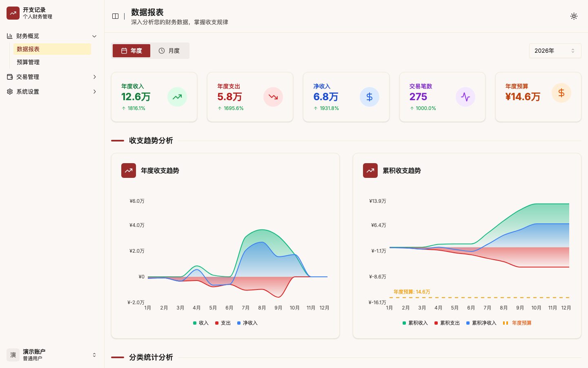This screenshot has height=368, width=588.
Task: Click the 年度收入 green trend-up icon
Action: tap(177, 97)
